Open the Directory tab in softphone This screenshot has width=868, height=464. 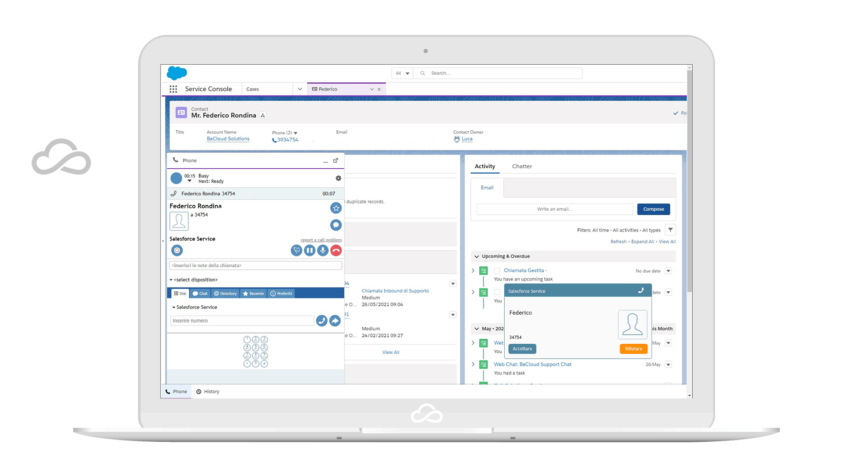click(x=225, y=294)
